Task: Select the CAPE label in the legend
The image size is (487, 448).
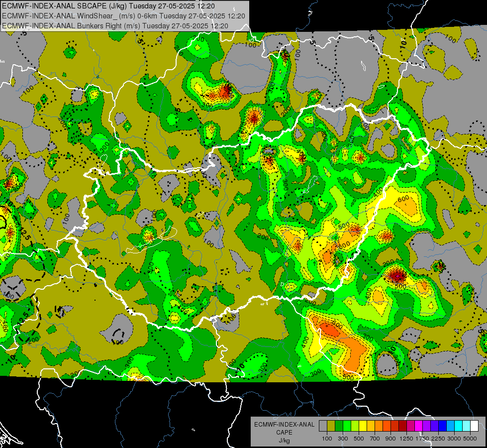Action: click(x=284, y=433)
